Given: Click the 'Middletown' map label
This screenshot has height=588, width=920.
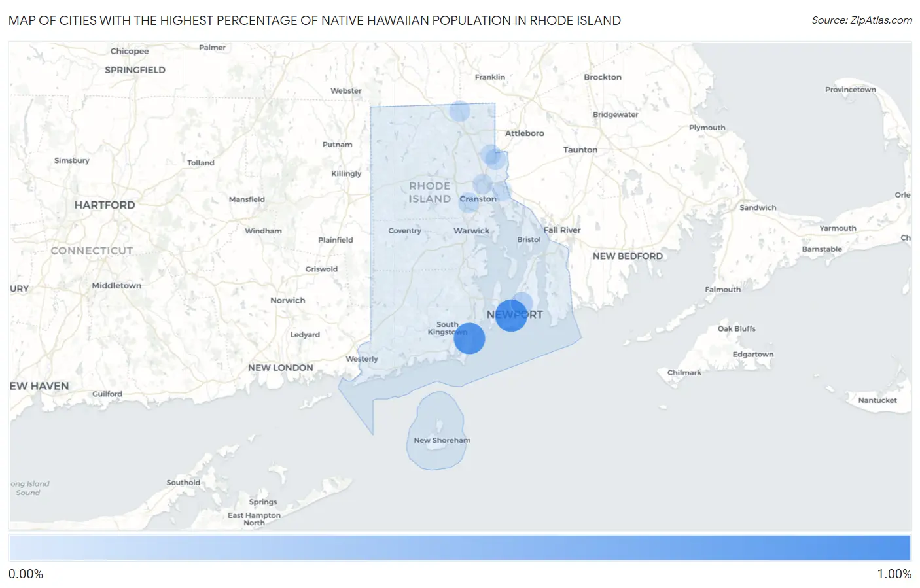Looking at the screenshot, I should coord(116,286).
